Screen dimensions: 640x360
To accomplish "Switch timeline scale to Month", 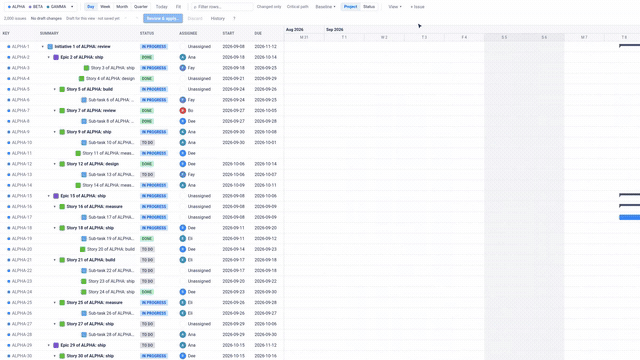I will point(122,7).
